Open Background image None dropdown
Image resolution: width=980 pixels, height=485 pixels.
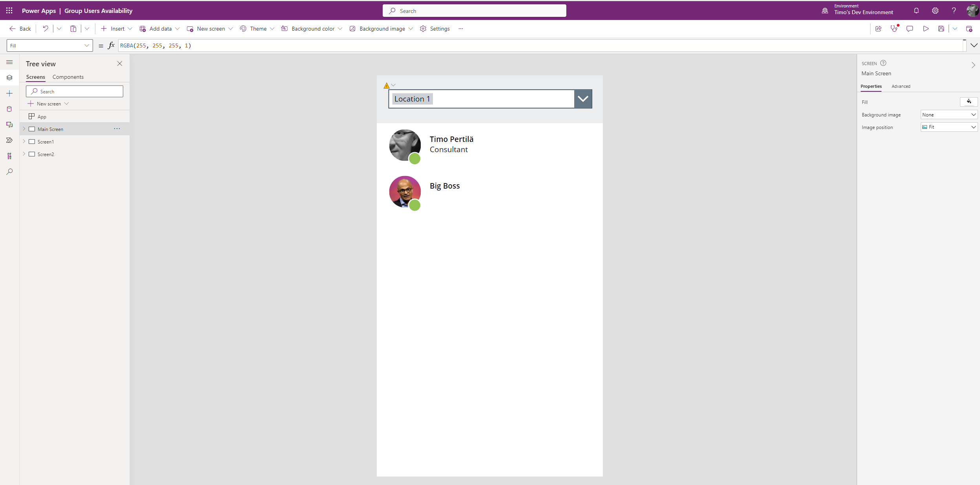[949, 114]
